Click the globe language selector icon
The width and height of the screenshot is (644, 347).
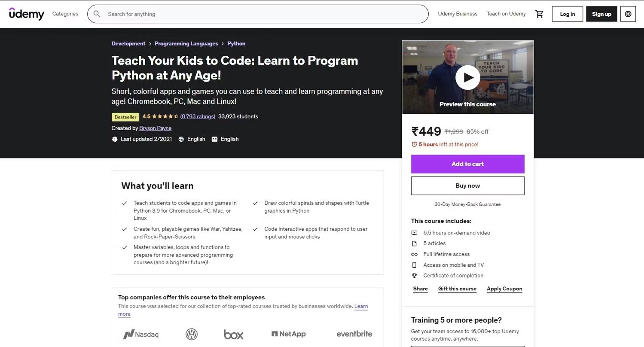(x=628, y=14)
